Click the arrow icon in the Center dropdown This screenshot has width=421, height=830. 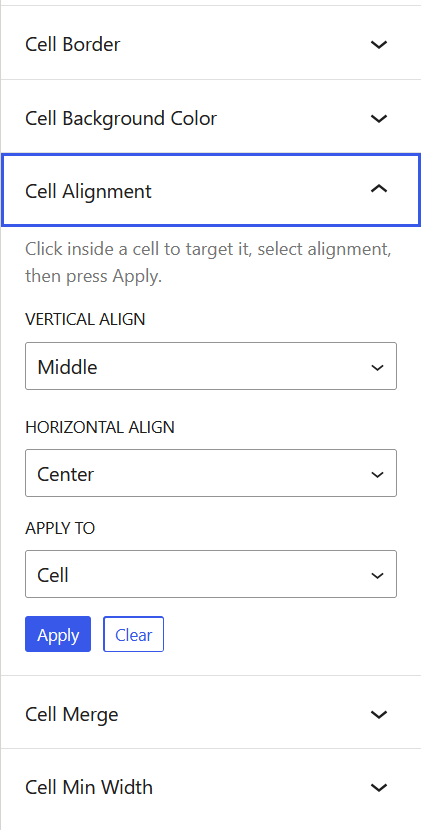[x=377, y=474]
